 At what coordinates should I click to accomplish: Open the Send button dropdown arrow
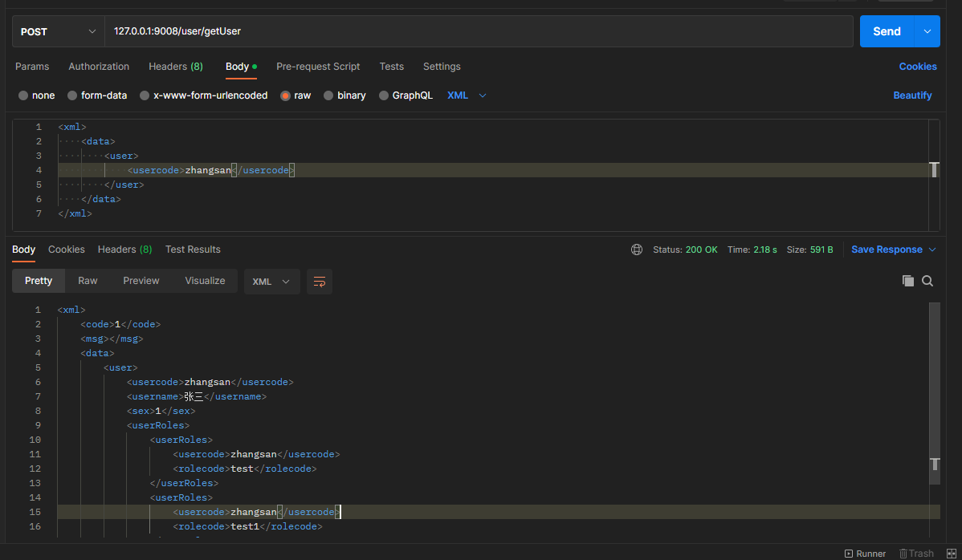(x=927, y=31)
